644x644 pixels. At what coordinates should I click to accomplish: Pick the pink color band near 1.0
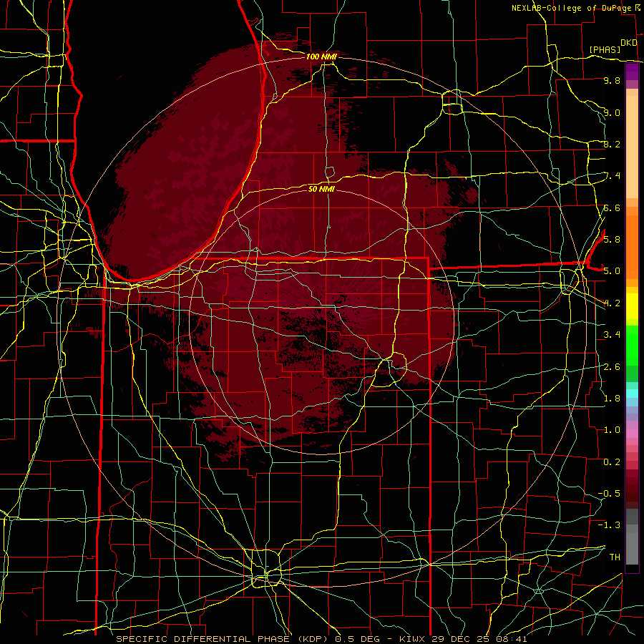tap(632, 434)
